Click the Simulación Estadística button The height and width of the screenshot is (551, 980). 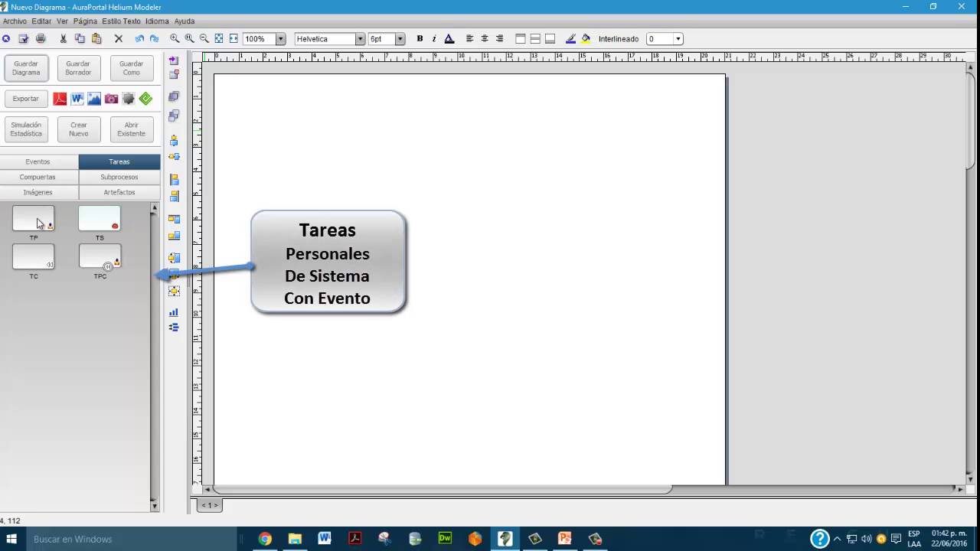(26, 129)
